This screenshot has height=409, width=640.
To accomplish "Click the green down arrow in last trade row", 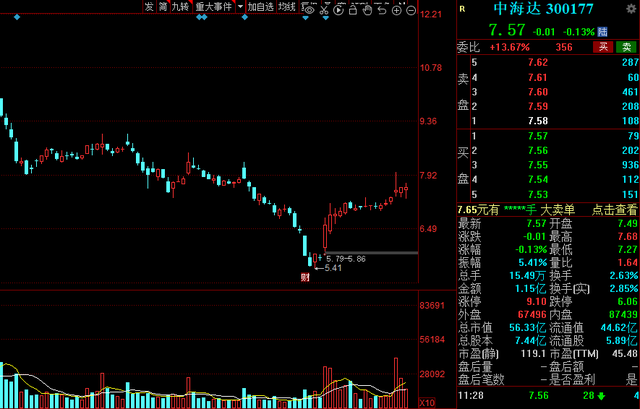I will coord(601,396).
